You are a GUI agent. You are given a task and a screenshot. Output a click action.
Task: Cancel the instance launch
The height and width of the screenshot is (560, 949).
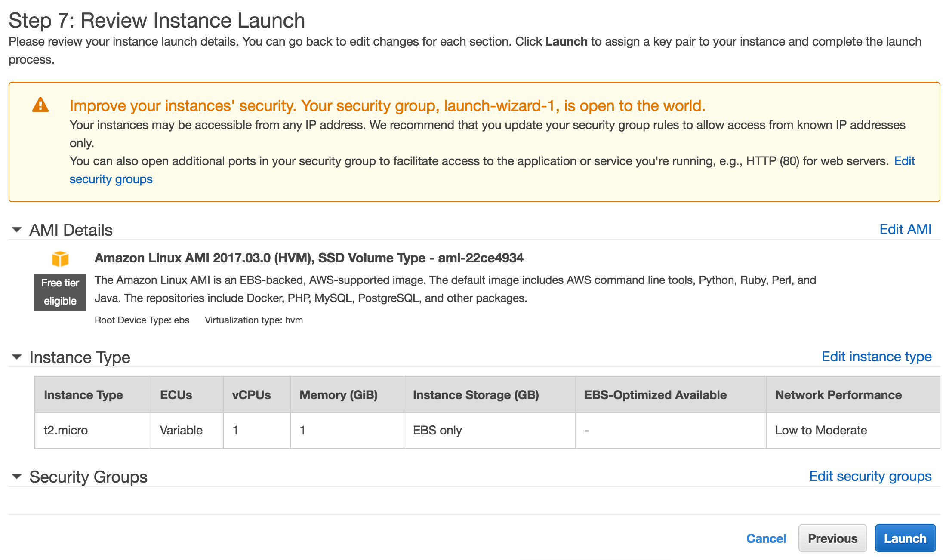coord(766,538)
